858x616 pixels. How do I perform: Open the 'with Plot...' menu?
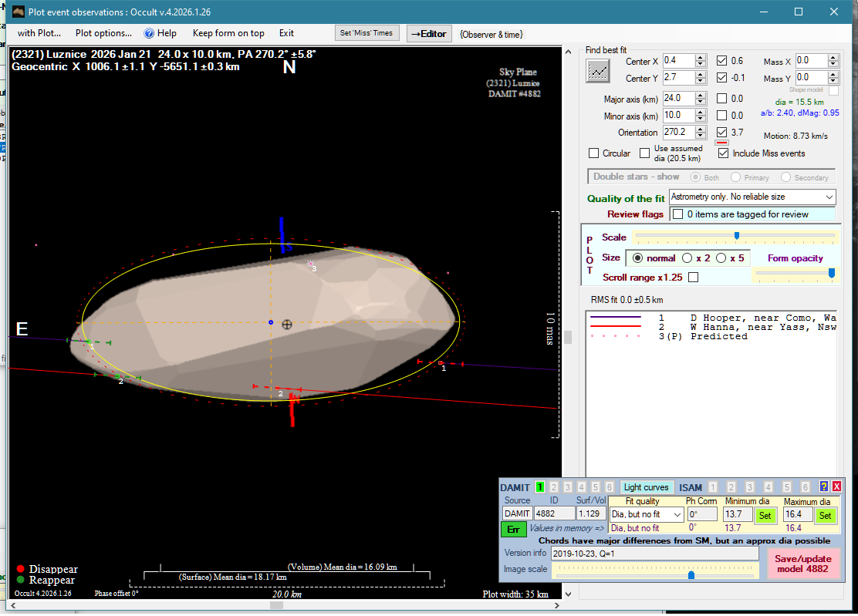[x=39, y=33]
